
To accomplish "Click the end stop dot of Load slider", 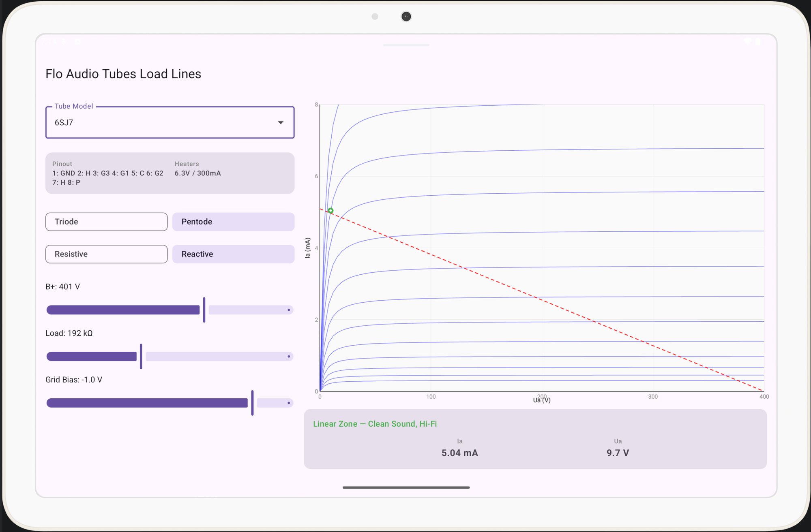I will 289,357.
